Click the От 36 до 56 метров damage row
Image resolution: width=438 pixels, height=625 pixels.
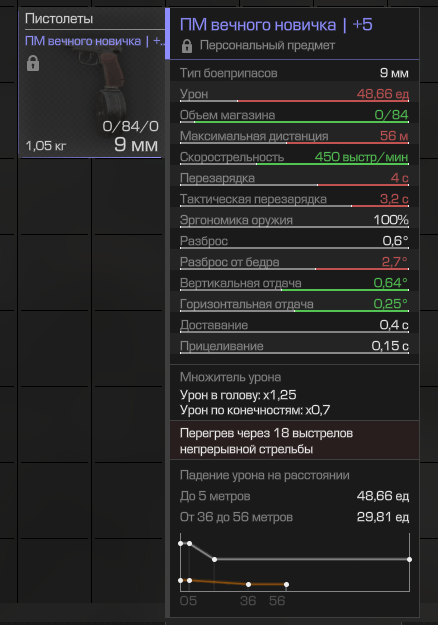pos(294,517)
